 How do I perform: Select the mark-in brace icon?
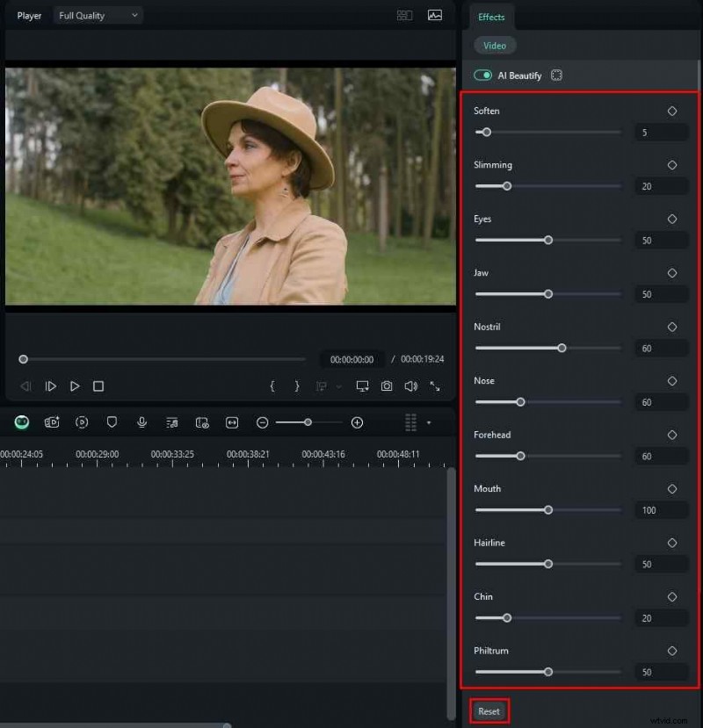pos(272,386)
